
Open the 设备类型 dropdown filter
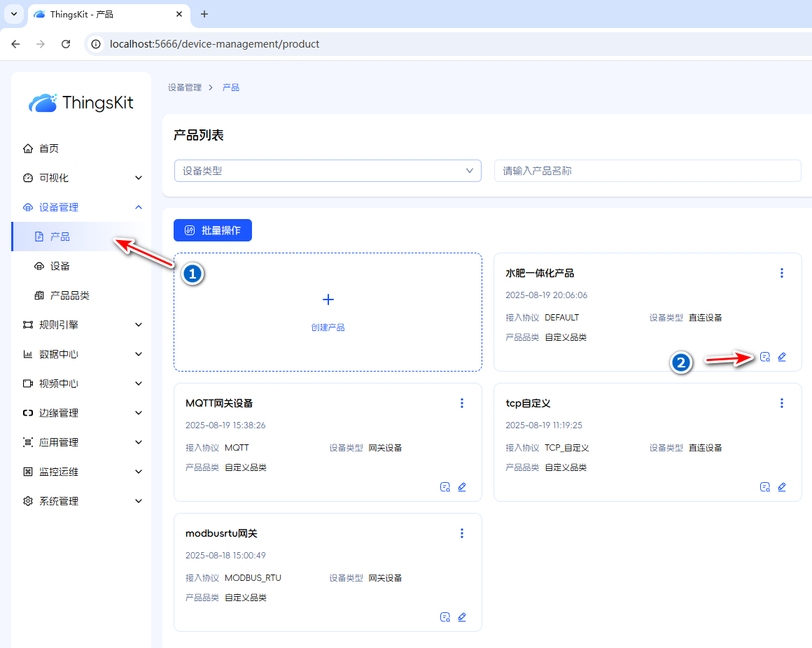[x=328, y=171]
